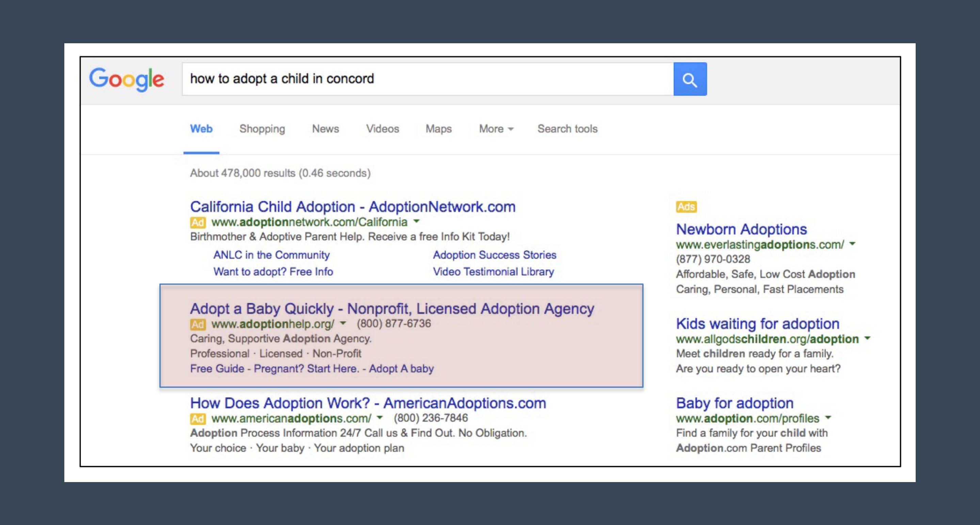The image size is (980, 525).
Task: Click the yellow Ads label in sidebar
Action: (686, 207)
